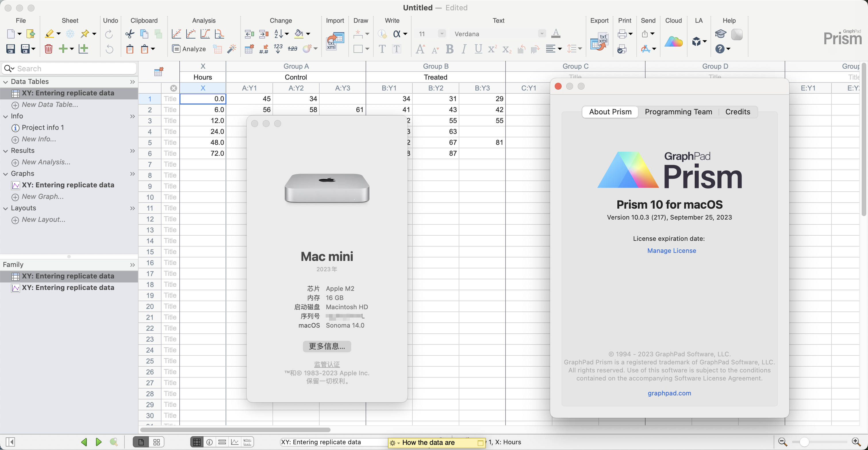
Task: Click the text color letter A icon
Action: click(x=556, y=34)
